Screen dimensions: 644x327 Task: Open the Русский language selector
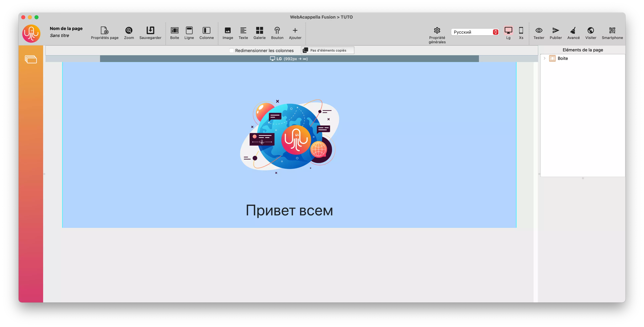pos(474,32)
